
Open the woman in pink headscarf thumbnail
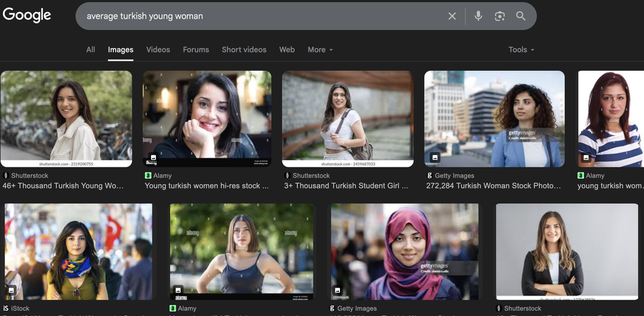pyautogui.click(x=404, y=252)
